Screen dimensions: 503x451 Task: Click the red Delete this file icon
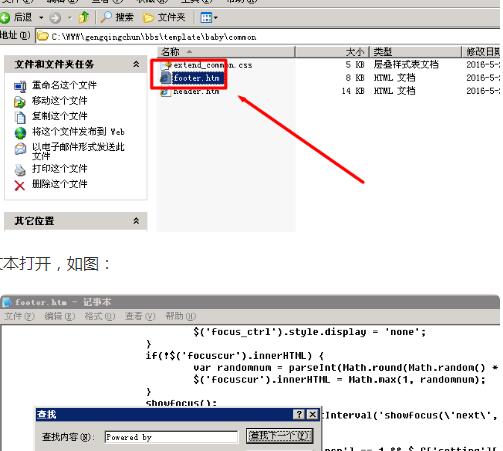(x=20, y=185)
